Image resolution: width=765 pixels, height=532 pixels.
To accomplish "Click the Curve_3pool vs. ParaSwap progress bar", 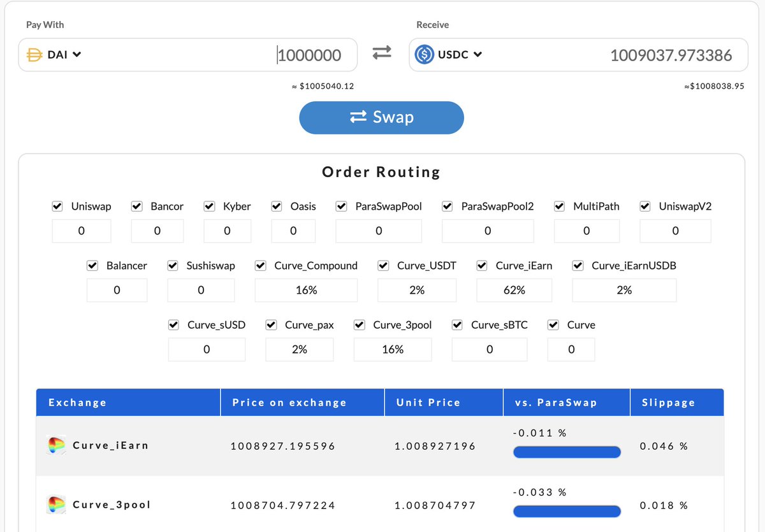I will pyautogui.click(x=567, y=512).
